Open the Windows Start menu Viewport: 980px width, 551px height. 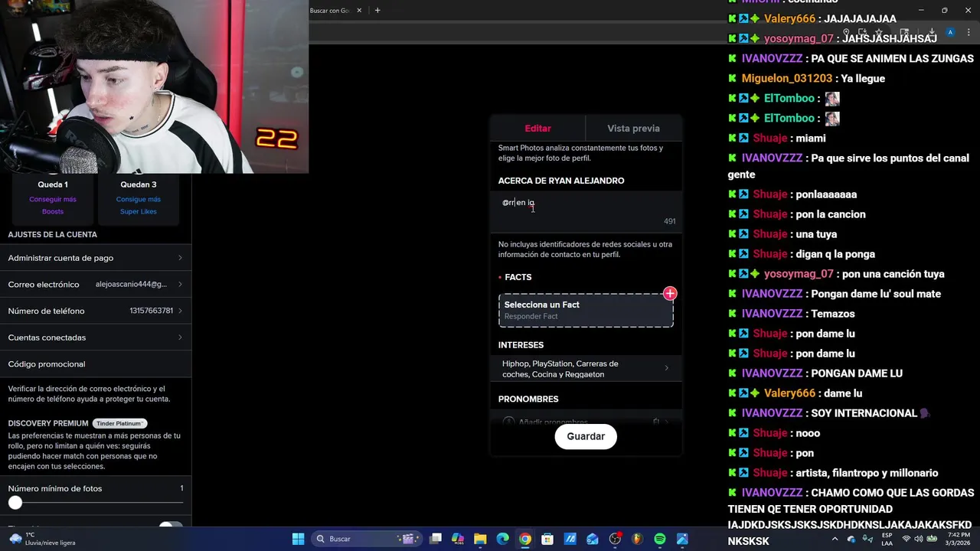click(x=298, y=539)
